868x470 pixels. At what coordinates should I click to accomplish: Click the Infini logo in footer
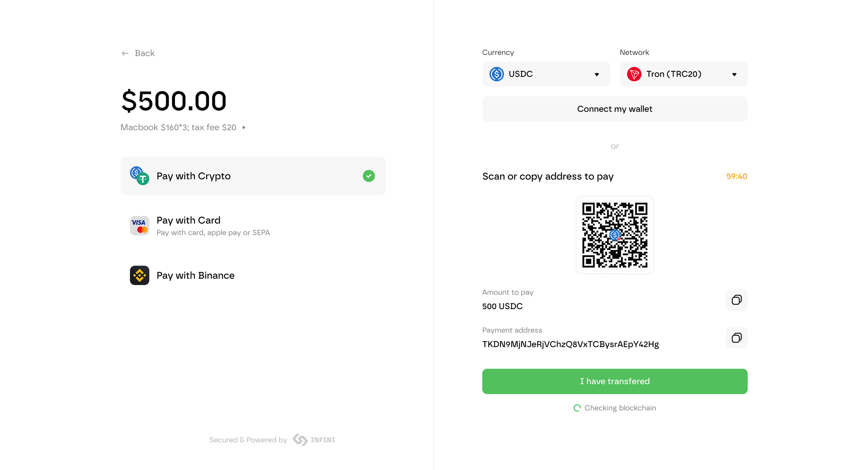pyautogui.click(x=314, y=440)
